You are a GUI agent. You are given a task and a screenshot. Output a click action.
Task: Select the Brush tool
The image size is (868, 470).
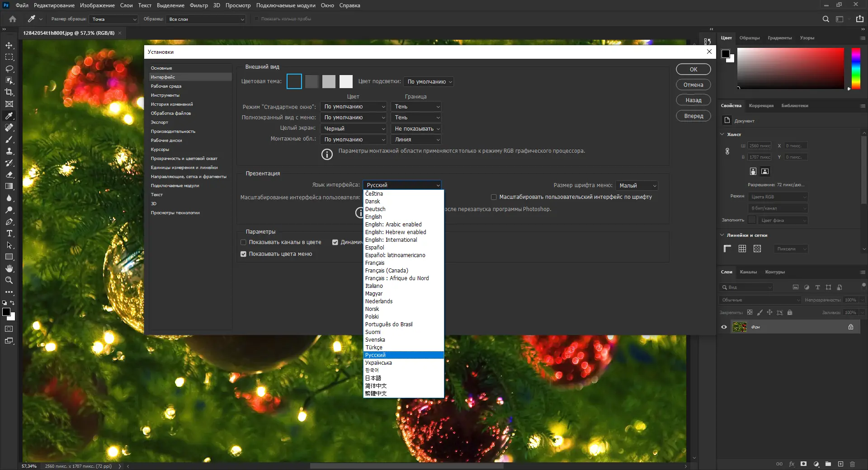click(x=9, y=140)
